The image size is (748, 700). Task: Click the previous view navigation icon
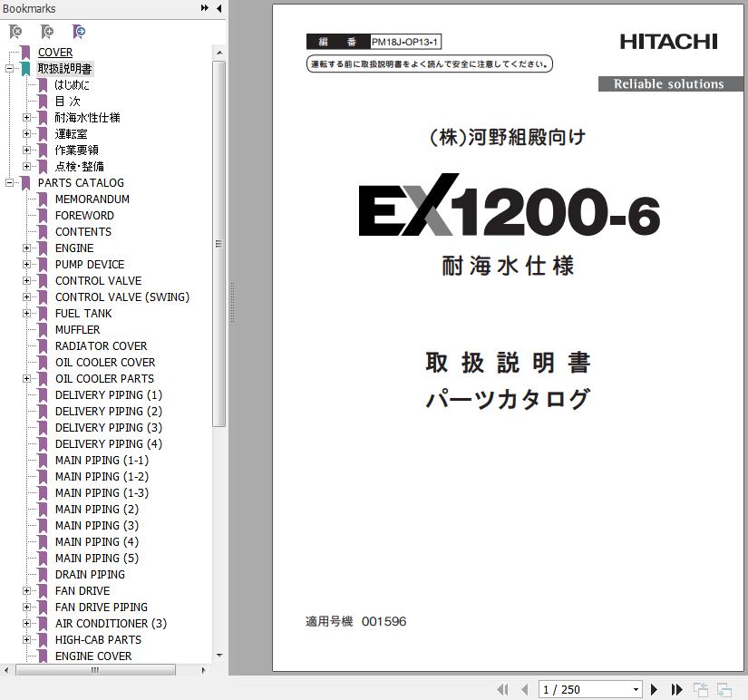coord(700,689)
